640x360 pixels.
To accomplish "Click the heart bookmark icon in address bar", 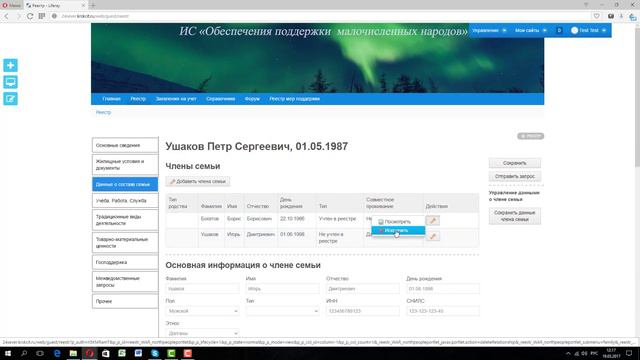I will click(x=596, y=16).
